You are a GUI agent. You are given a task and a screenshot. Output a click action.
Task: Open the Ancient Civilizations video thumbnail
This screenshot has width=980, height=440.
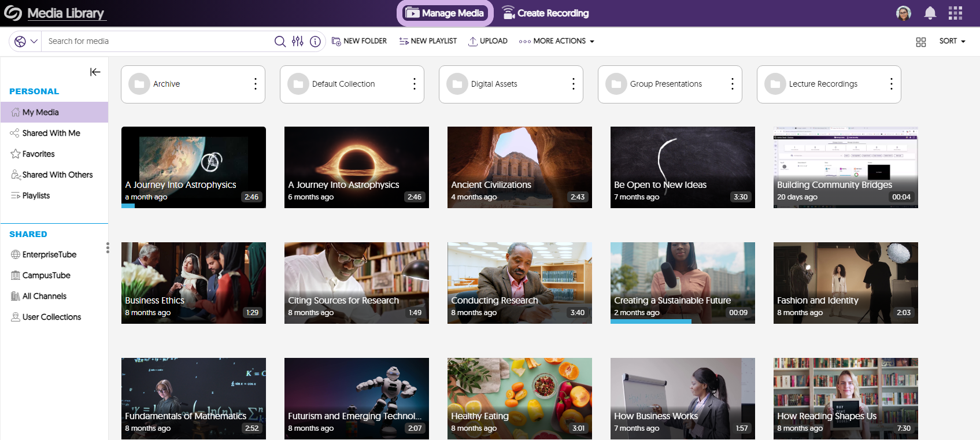pos(519,167)
